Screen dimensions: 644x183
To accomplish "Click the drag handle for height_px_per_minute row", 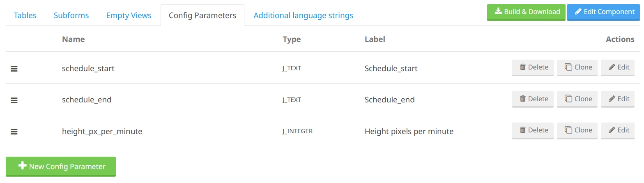I will pos(14,132).
